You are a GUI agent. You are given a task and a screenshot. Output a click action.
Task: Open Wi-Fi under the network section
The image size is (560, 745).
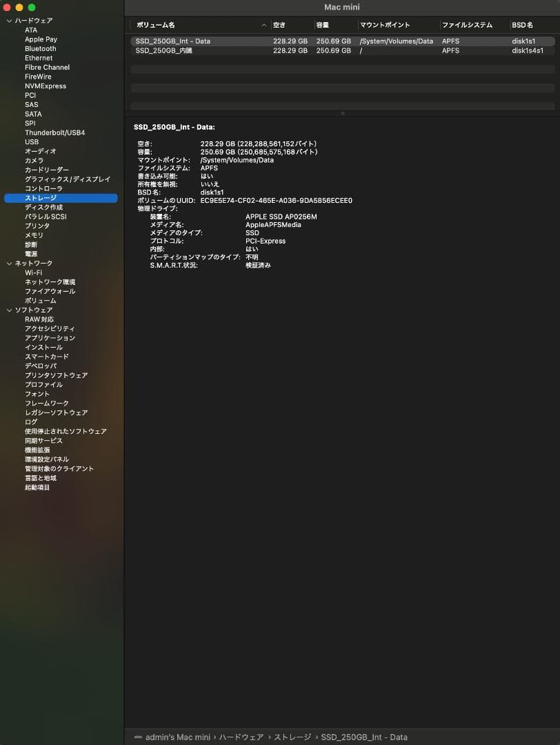point(34,272)
